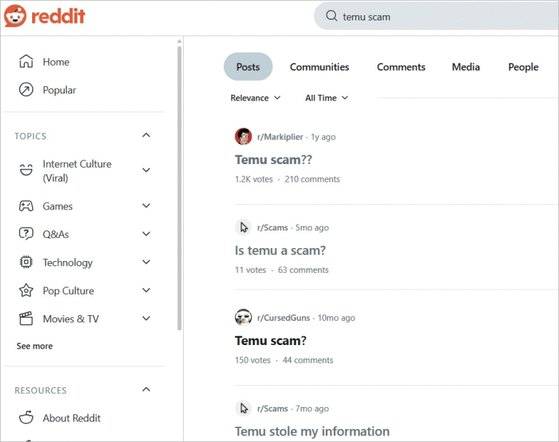Switch to the Communities tab
Image resolution: width=559 pixels, height=442 pixels.
(x=319, y=67)
